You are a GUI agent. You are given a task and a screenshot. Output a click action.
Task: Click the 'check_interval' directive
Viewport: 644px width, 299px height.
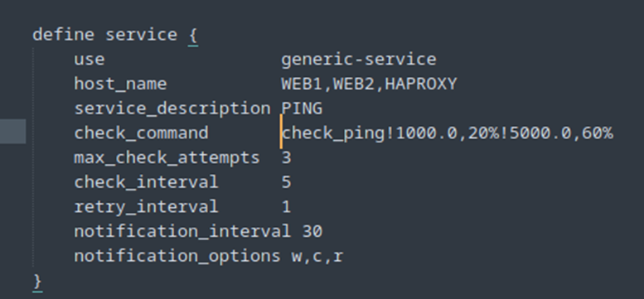pyautogui.click(x=146, y=182)
